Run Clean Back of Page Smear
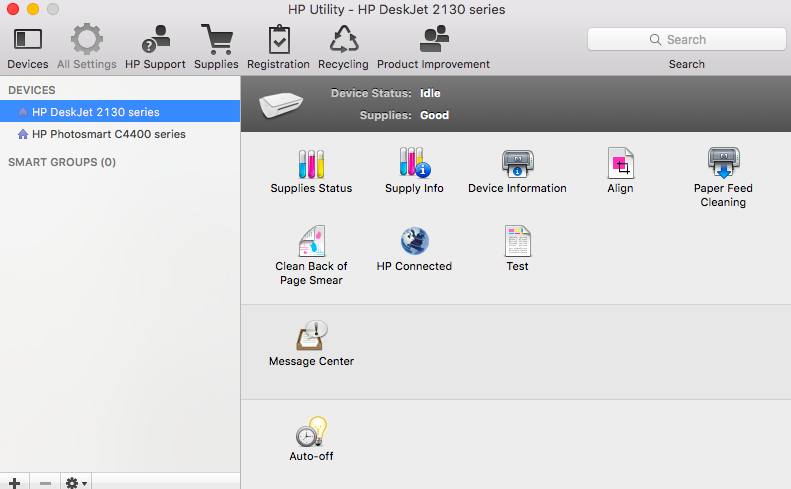Screen dimensions: 791x489 [x=311, y=243]
